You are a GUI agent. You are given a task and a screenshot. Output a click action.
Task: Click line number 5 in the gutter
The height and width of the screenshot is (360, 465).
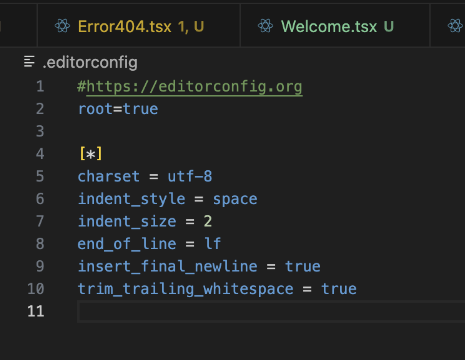[x=40, y=177]
